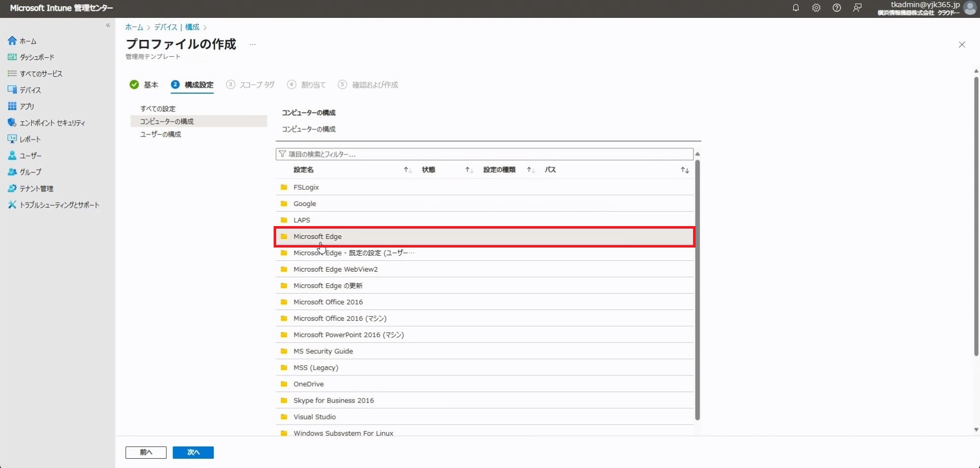Click the 次へ button
Image resolution: width=980 pixels, height=468 pixels.
coord(193,452)
